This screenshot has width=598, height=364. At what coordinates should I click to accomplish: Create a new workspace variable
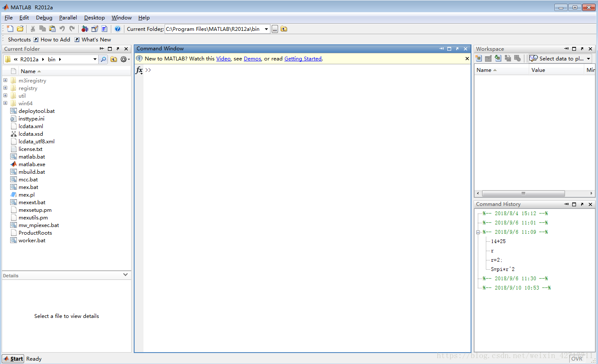pos(479,58)
